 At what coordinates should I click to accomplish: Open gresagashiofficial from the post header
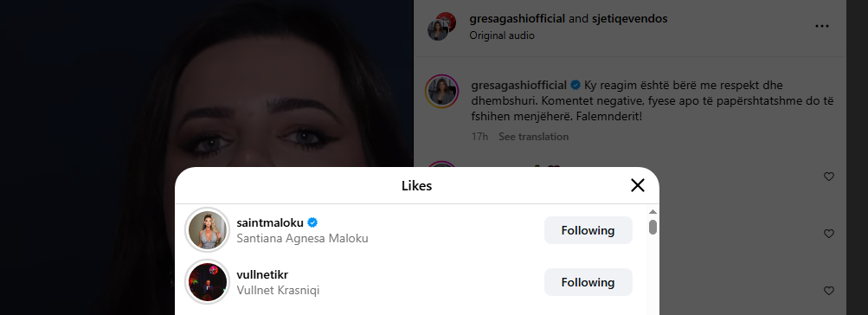pyautogui.click(x=517, y=19)
